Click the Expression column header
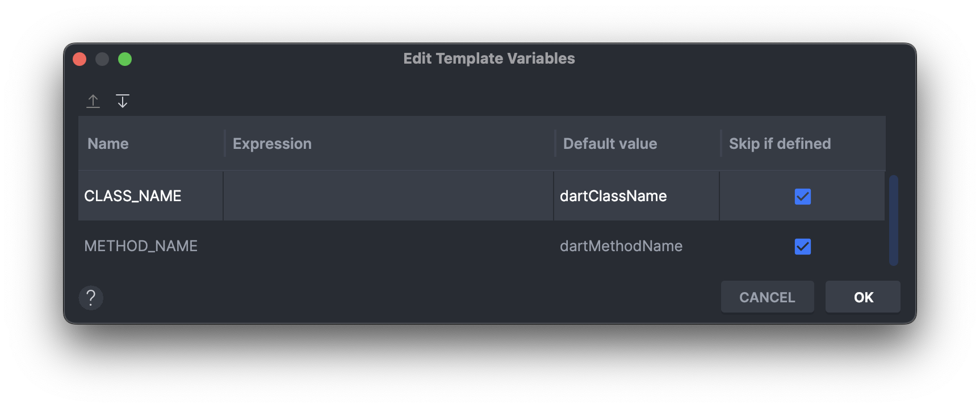This screenshot has width=980, height=408. coord(390,143)
